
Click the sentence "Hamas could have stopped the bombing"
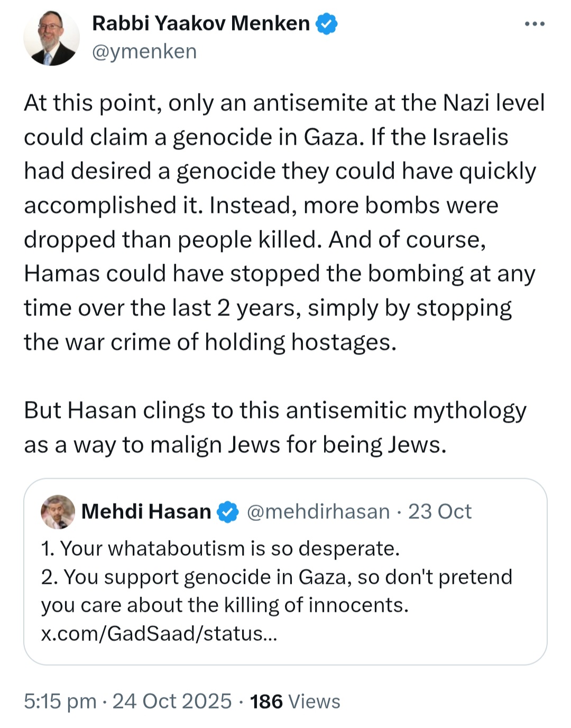click(x=279, y=274)
